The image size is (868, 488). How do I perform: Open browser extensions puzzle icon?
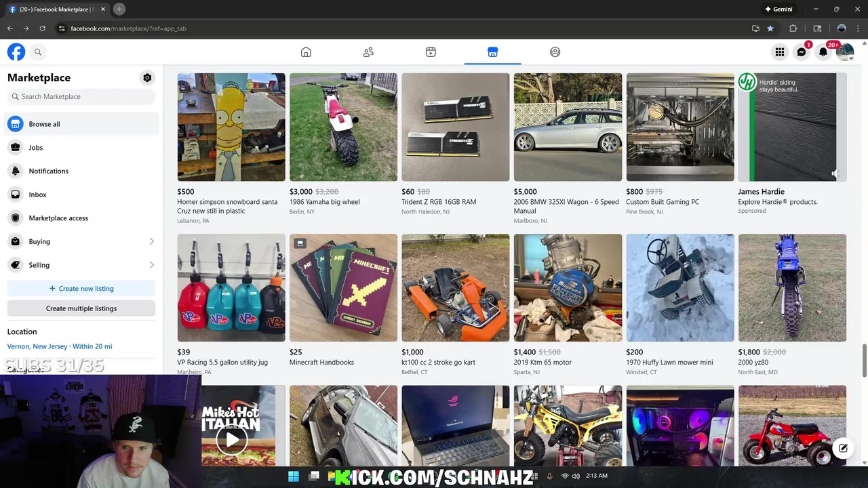(x=793, y=28)
